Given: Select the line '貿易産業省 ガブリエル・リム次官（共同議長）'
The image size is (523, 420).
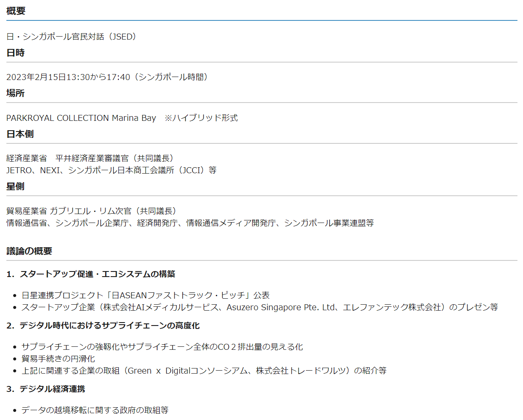Looking at the screenshot, I should tap(93, 211).
